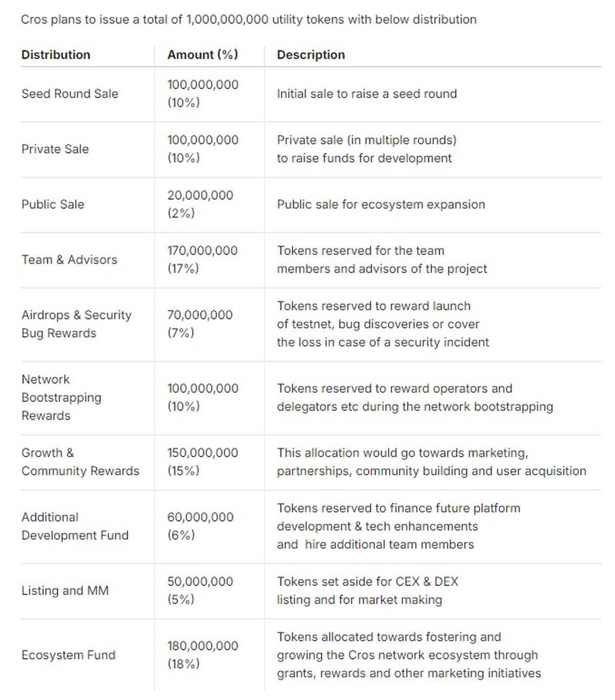Click the Ecosystem Fund row label
Viewport: 615px width, 700px height.
coord(68,655)
